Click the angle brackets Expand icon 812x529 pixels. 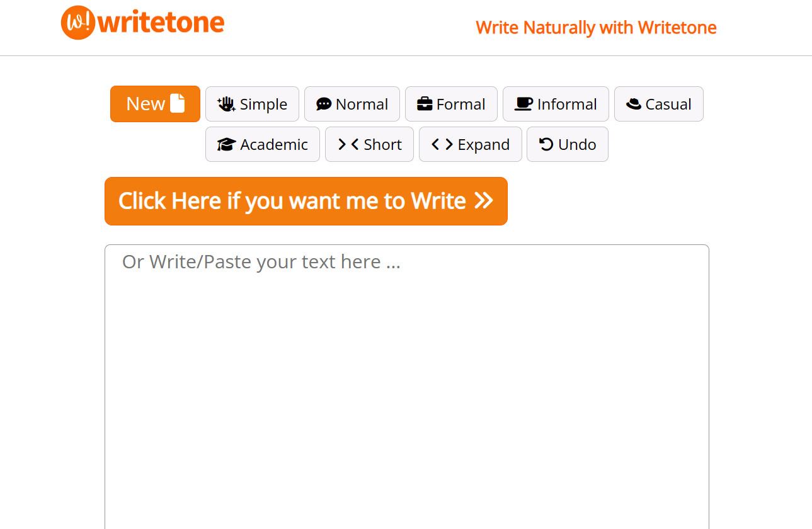(x=442, y=145)
